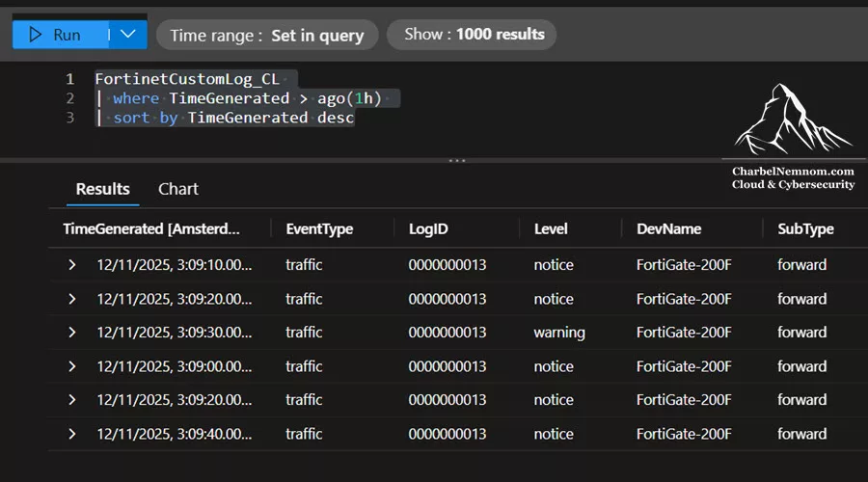Screen dimensions: 868x482
Task: Expand the 3:09:40.00 log row
Action: point(72,434)
